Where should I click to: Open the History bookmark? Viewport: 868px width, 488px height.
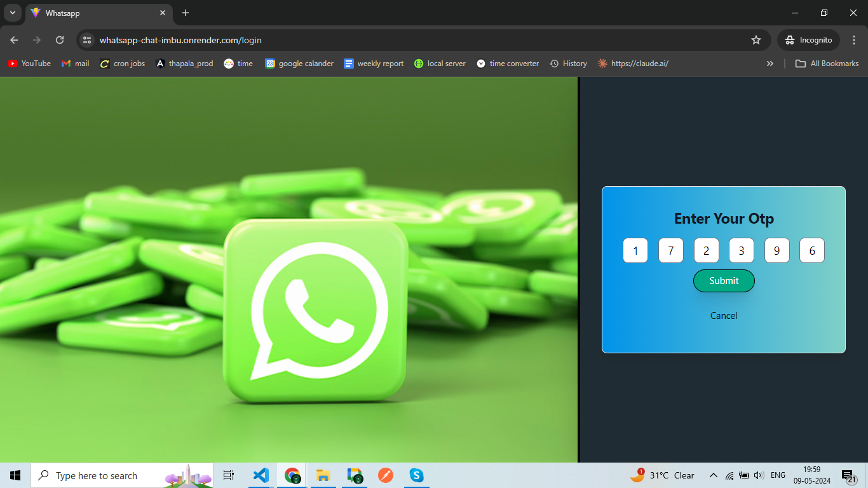(568, 64)
